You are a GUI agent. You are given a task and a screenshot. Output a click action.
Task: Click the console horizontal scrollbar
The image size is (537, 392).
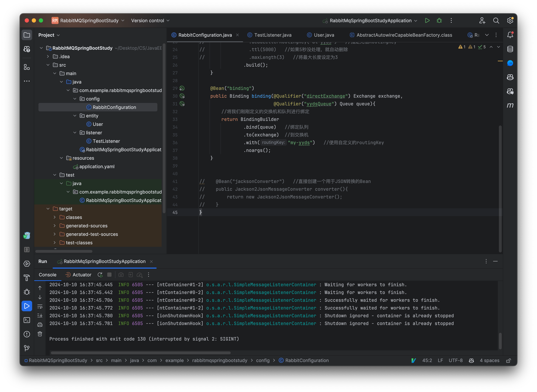click(141, 353)
